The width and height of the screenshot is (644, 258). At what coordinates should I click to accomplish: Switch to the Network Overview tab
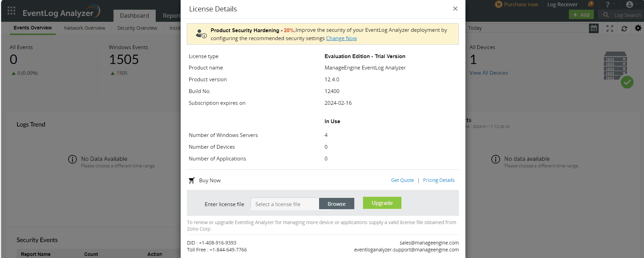(x=84, y=28)
